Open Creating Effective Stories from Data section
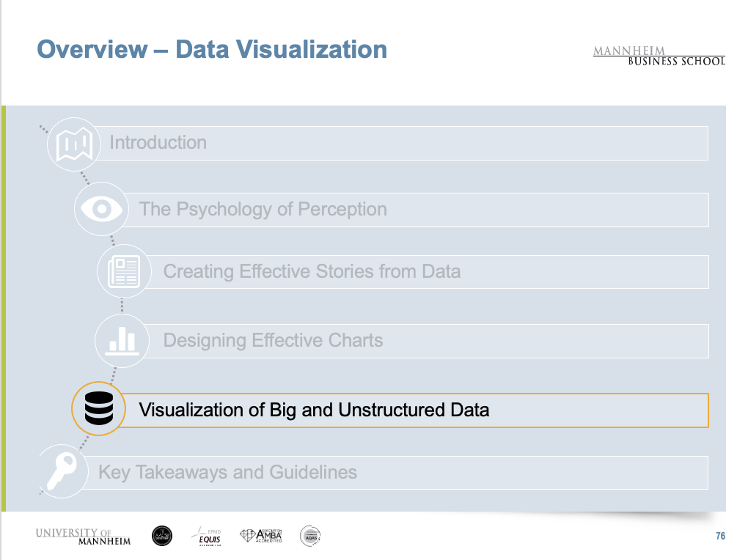This screenshot has width=748, height=560. click(433, 271)
